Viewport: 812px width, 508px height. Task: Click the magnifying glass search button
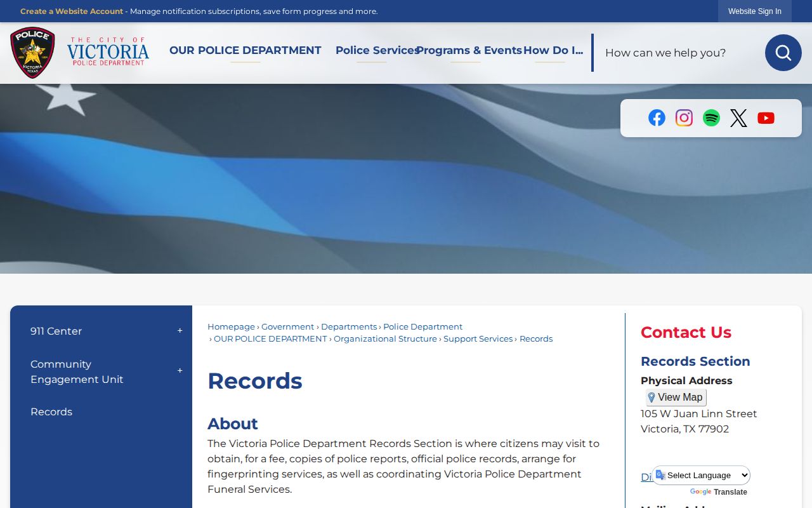pos(783,53)
